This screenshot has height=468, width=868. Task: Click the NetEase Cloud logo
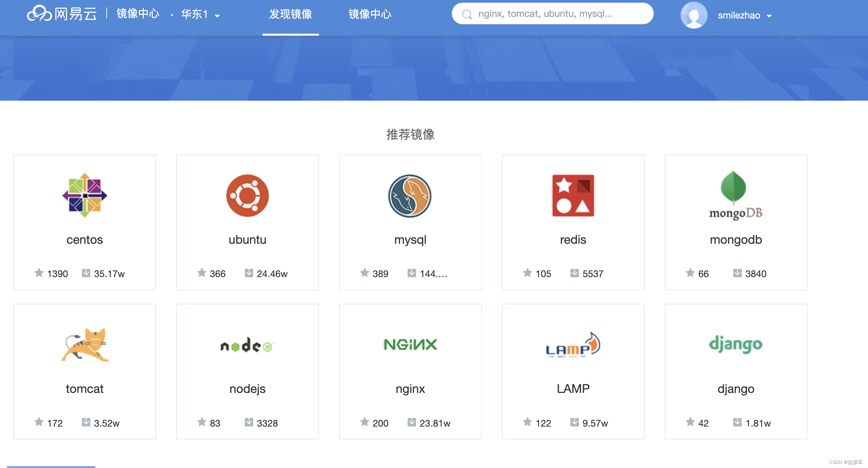coord(62,14)
